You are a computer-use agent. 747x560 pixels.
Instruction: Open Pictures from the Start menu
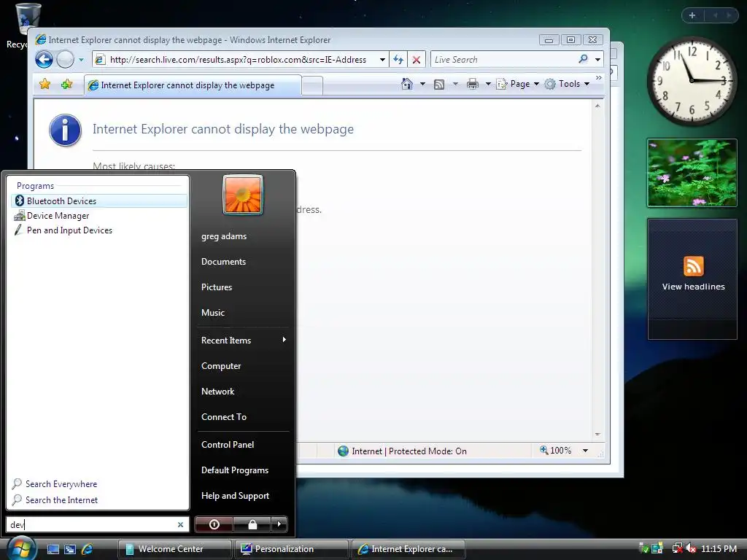pos(216,287)
